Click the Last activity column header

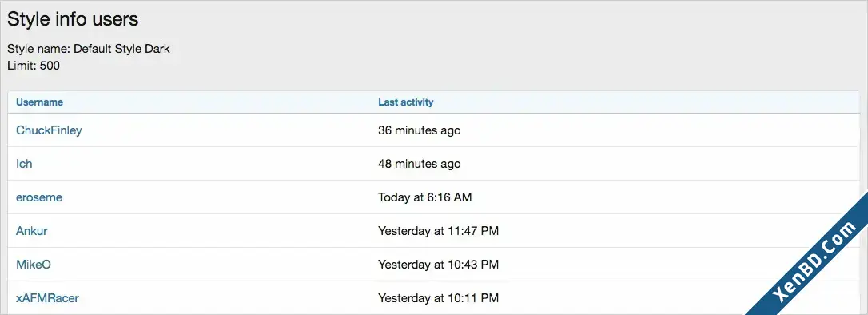[x=406, y=102]
